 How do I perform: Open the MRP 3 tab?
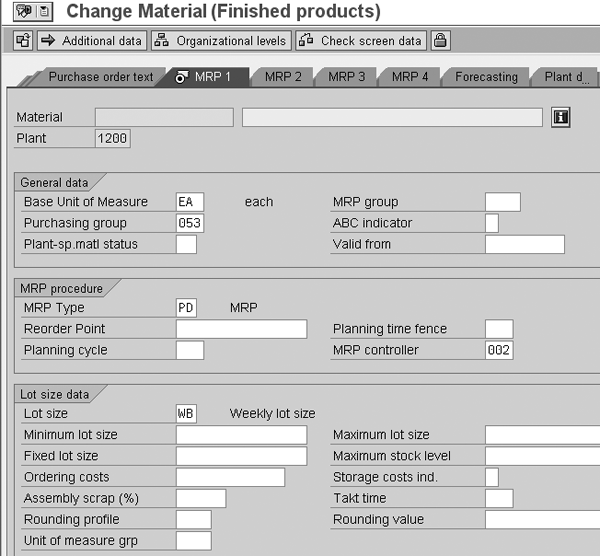click(347, 77)
